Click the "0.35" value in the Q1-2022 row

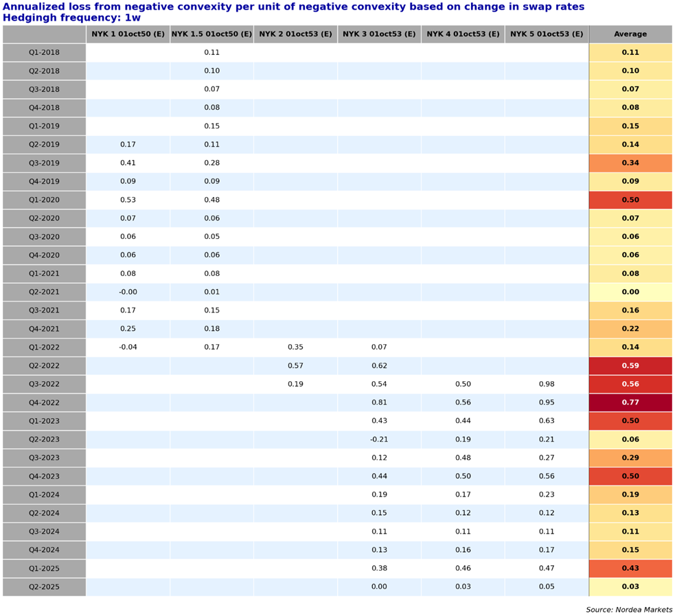tap(295, 347)
